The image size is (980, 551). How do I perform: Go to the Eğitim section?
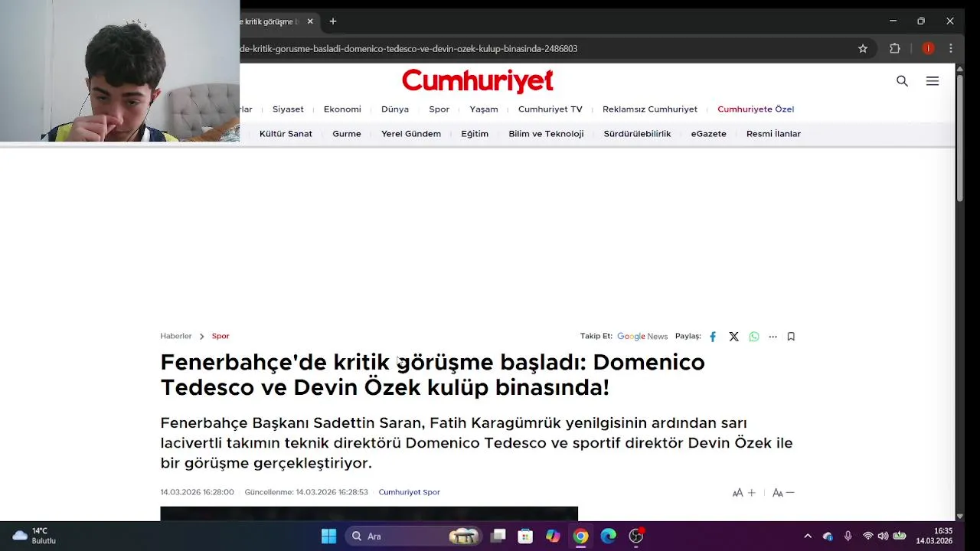pos(475,134)
